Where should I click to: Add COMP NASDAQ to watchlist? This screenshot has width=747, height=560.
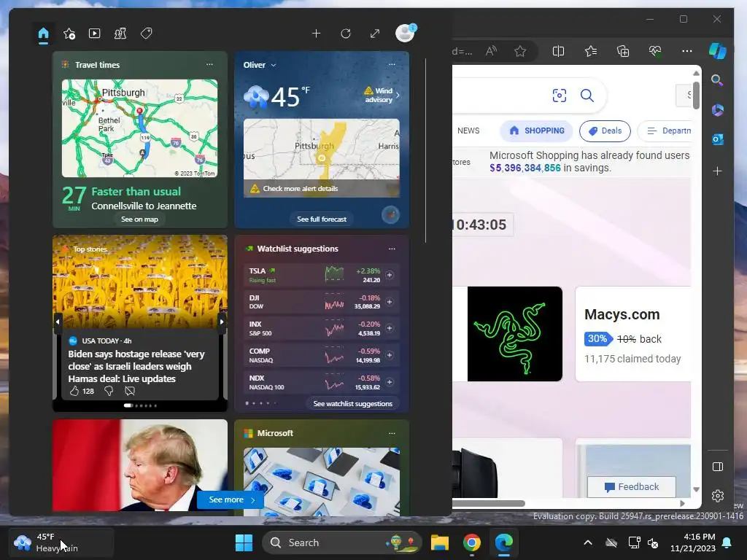390,355
